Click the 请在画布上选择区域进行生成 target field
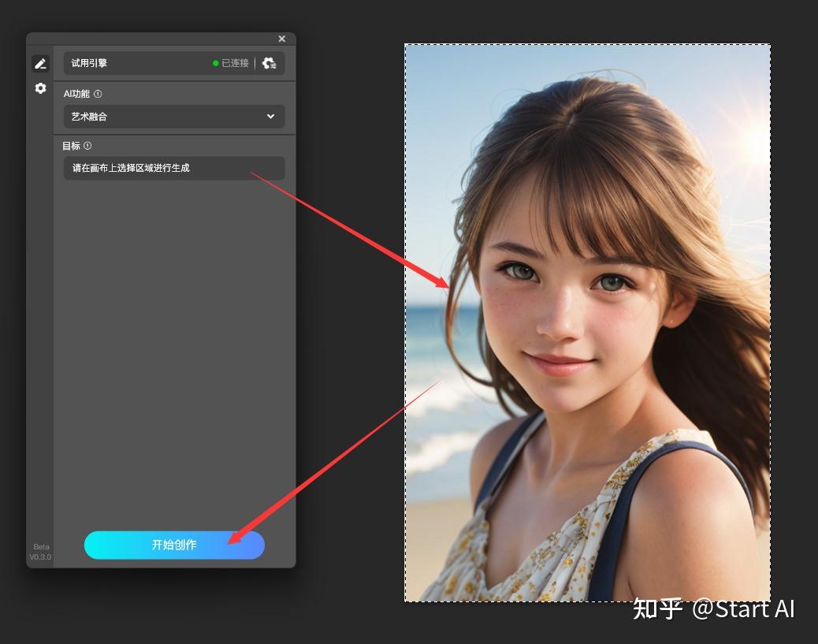Screen dimensions: 818x644 coord(174,168)
